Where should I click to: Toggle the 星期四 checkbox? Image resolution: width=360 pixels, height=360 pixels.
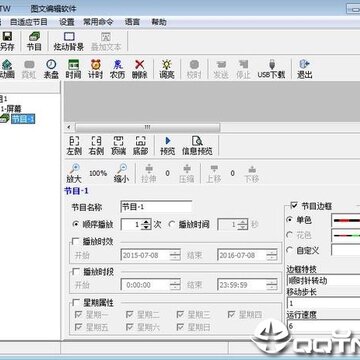tap(232, 314)
